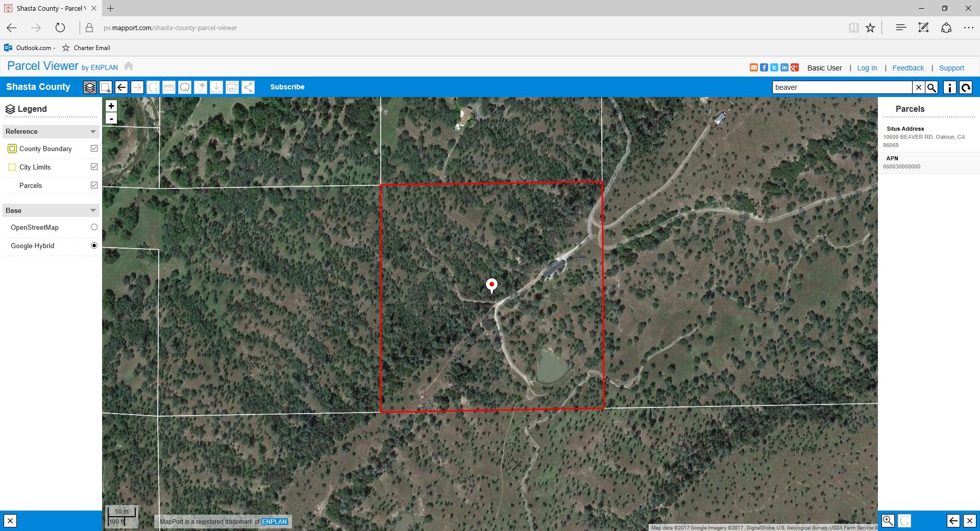Viewport: 980px width, 531px height.
Task: Open the Feedback link
Action: [908, 68]
